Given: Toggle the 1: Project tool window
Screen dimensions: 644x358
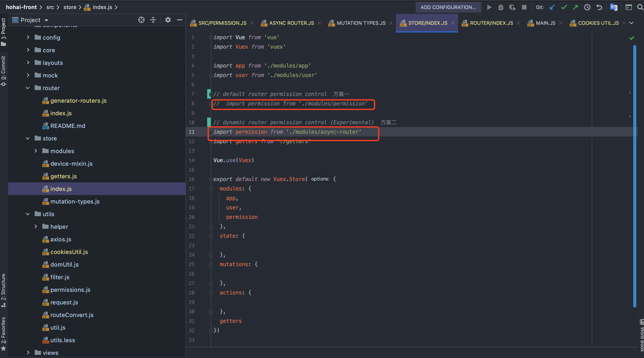Looking at the screenshot, I should [4, 31].
